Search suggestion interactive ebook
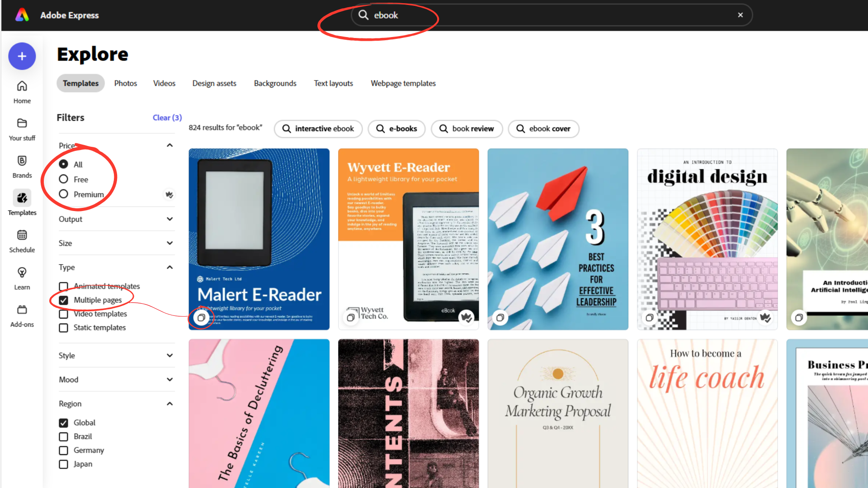 pos(318,129)
